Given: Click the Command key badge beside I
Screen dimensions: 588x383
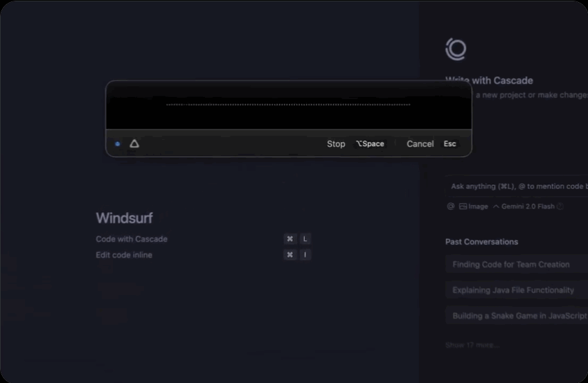Looking at the screenshot, I should click(x=290, y=255).
